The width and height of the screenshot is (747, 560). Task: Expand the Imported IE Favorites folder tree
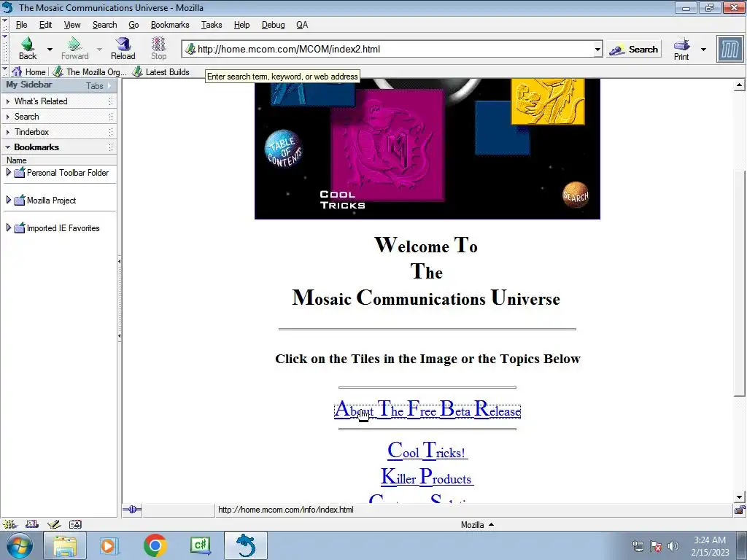[8, 227]
